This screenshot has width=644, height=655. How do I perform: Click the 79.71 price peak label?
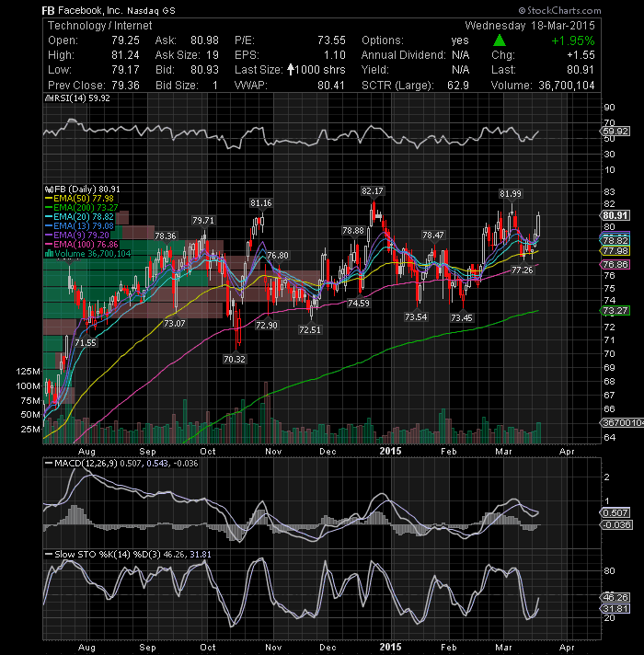[203, 220]
